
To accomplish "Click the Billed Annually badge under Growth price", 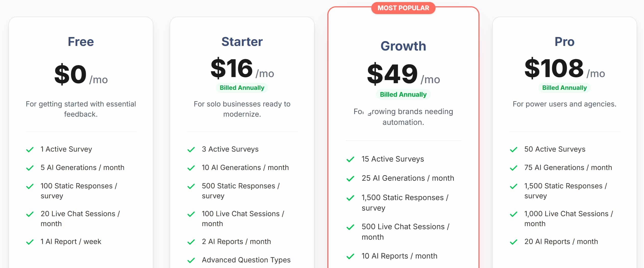I will click(403, 94).
